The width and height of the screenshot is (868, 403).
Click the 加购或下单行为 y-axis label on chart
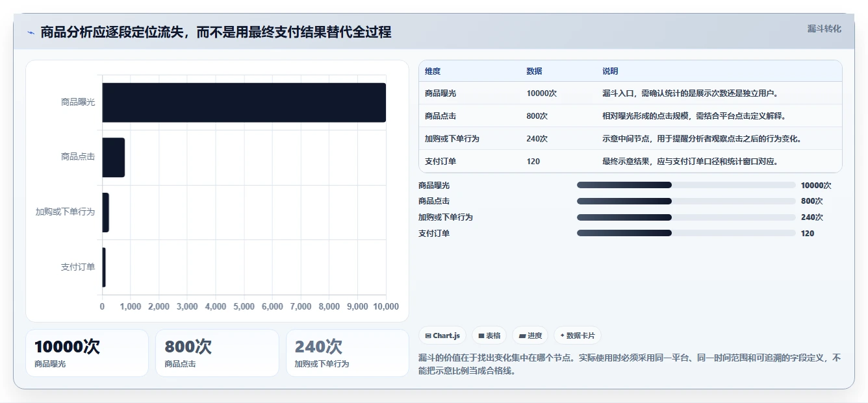(65, 212)
